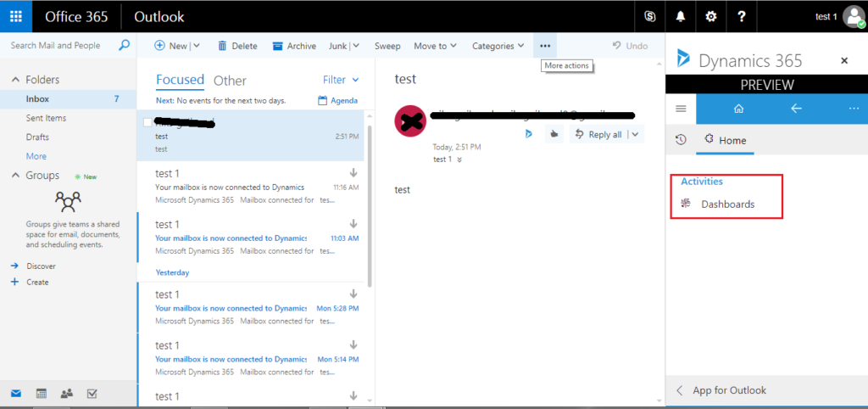The image size is (868, 409).
Task: Click Create group link
Action: pyautogui.click(x=37, y=282)
